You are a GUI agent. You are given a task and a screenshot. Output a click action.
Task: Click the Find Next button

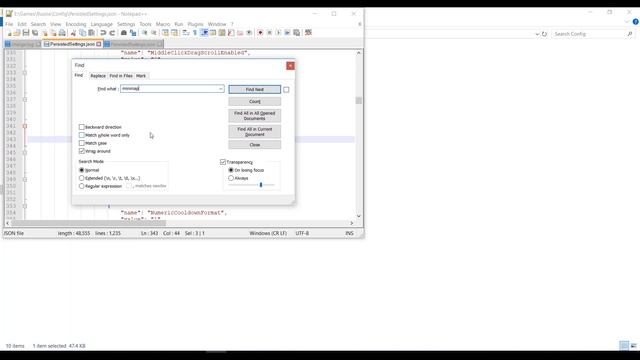click(x=255, y=89)
